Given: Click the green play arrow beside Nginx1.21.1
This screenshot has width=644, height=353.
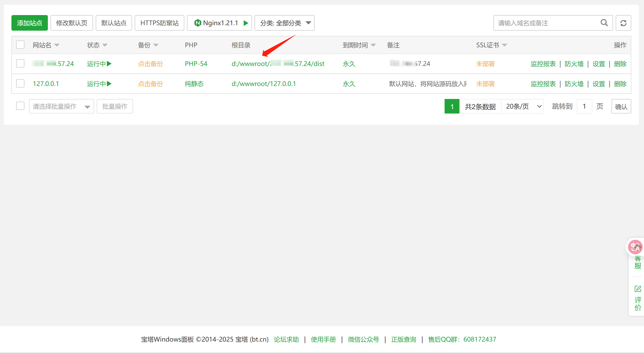Looking at the screenshot, I should 245,23.
